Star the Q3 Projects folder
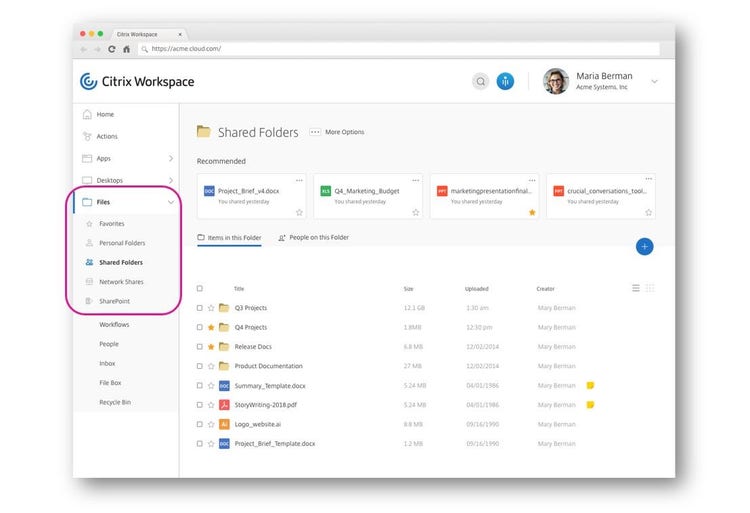Viewport: 750px width, 513px height. (x=211, y=308)
